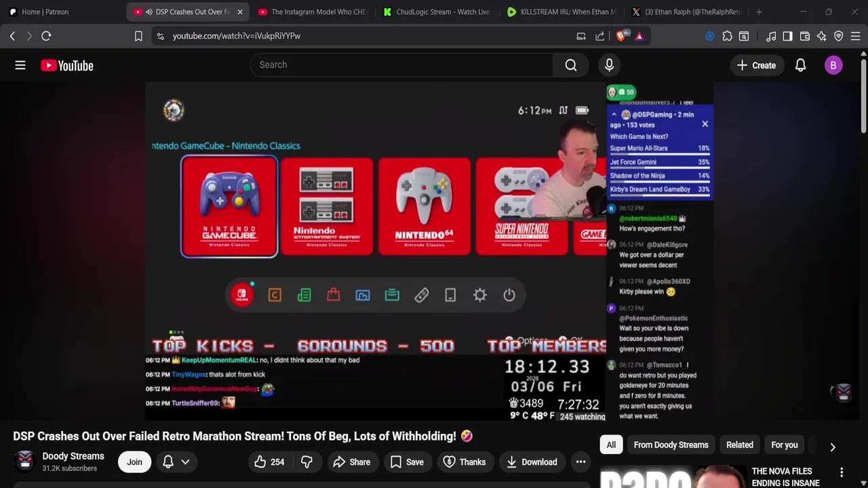Open media playlist music note icon
Screen dimensions: 868x488
(771, 36)
